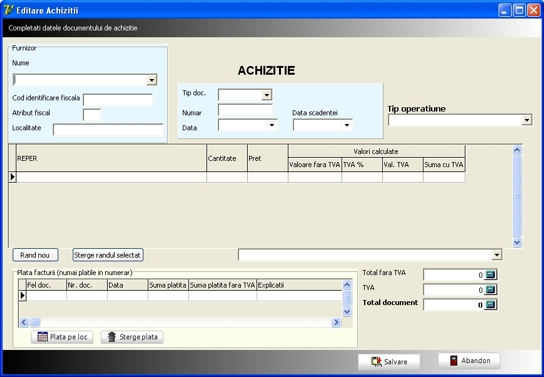Image resolution: width=544 pixels, height=377 pixels.
Task: Expand the Tip operatiune dropdown
Action: click(527, 120)
